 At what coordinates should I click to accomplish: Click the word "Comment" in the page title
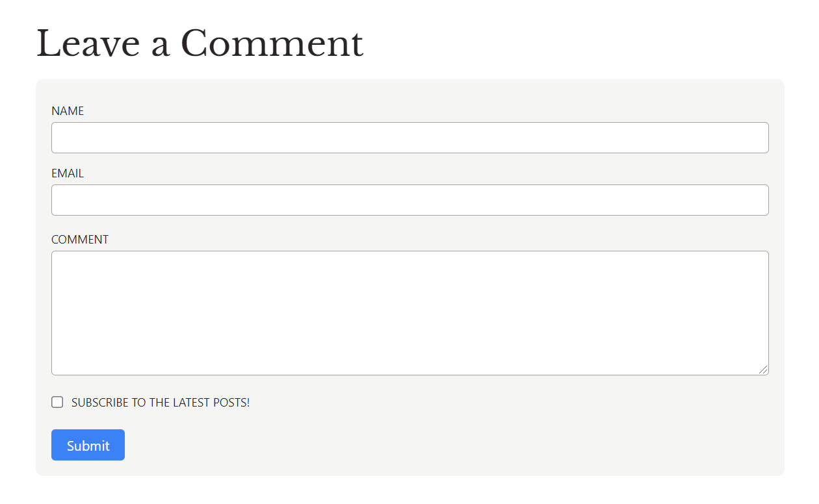point(272,44)
